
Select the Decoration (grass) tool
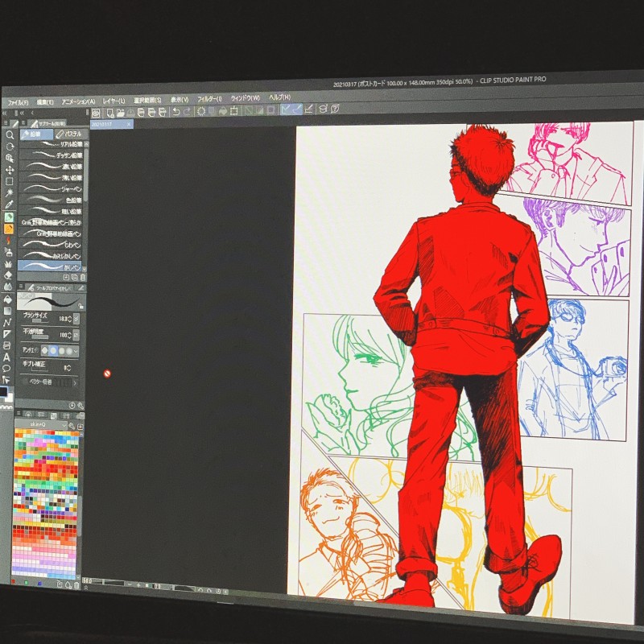pos(8,264)
